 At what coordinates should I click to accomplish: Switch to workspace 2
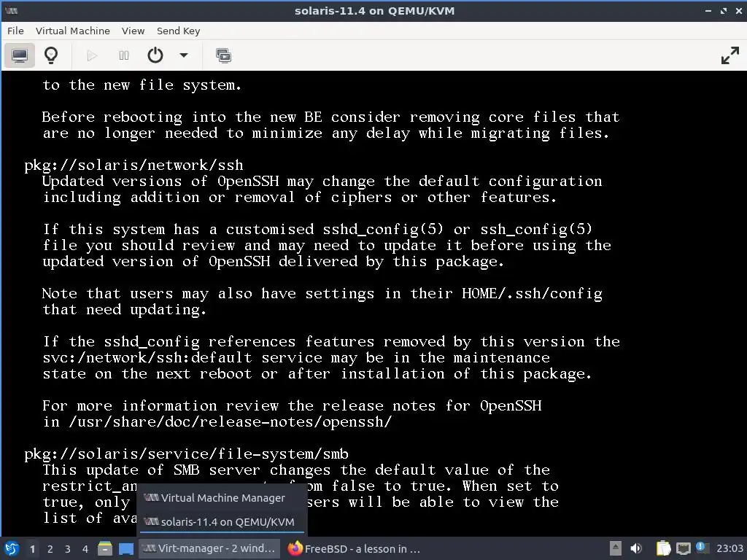pos(50,549)
